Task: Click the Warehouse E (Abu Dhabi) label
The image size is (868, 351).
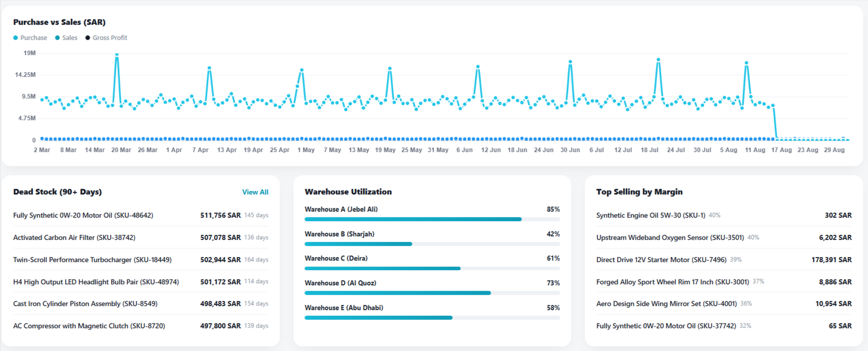Action: [344, 308]
